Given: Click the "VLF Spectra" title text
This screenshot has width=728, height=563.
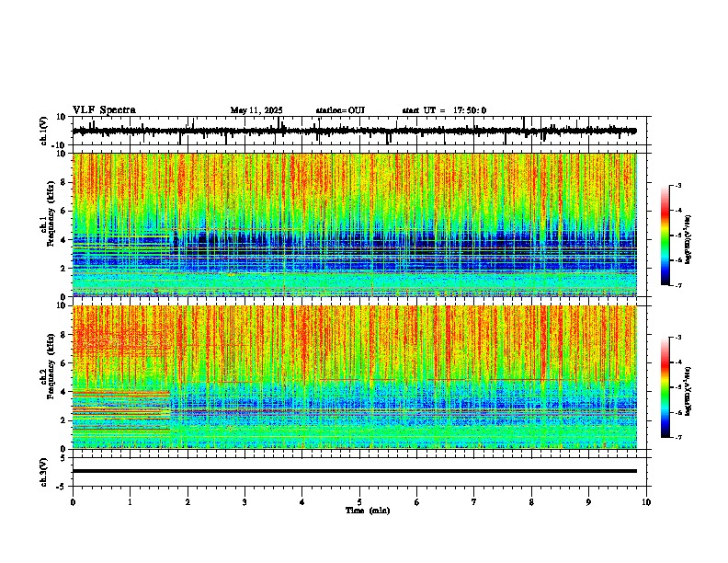Looking at the screenshot, I should 104,110.
